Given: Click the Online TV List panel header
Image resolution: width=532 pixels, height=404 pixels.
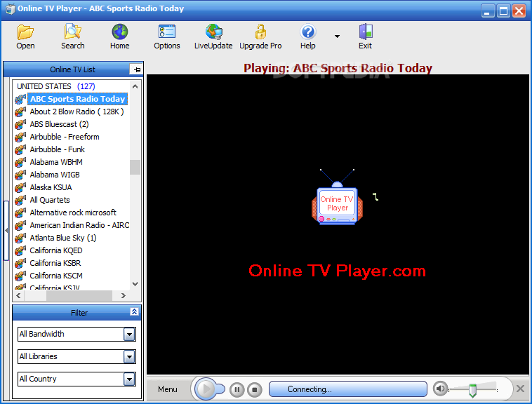Looking at the screenshot, I should (x=72, y=69).
